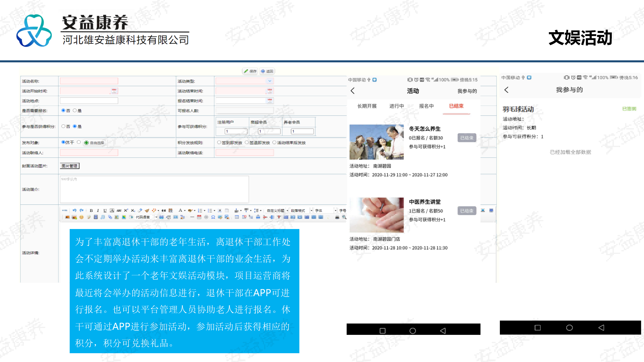Select the 自由选择 radio option
The image size is (644, 362).
[79, 142]
